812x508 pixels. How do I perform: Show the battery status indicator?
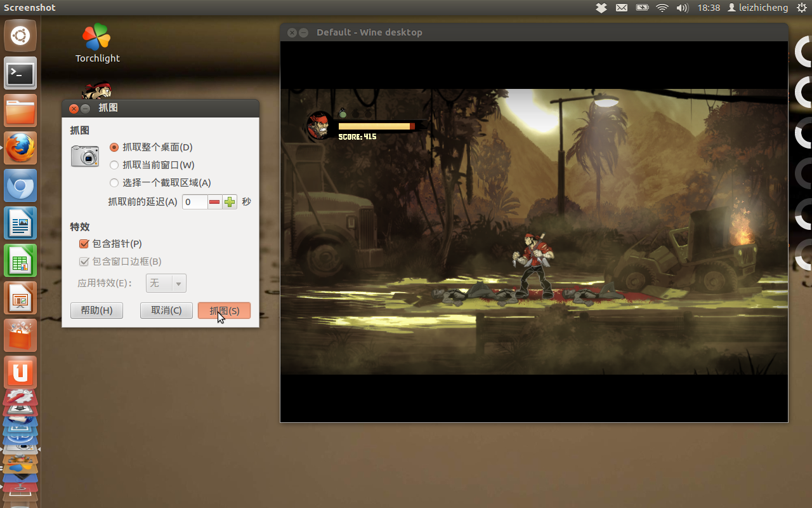click(x=642, y=8)
